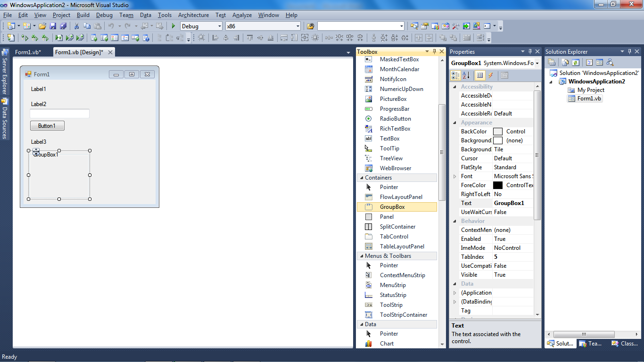644x362 pixels.
Task: Click the Cut icon on the toolbar
Action: (77, 26)
